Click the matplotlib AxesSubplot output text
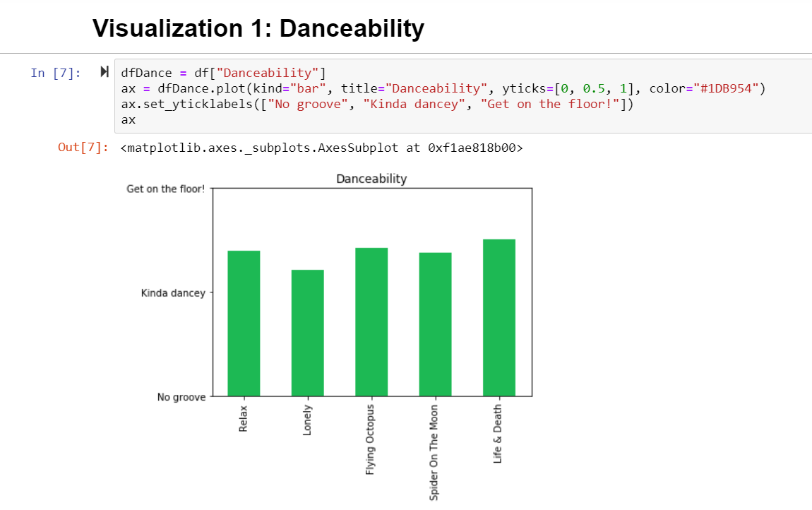812x510 pixels. tap(321, 148)
